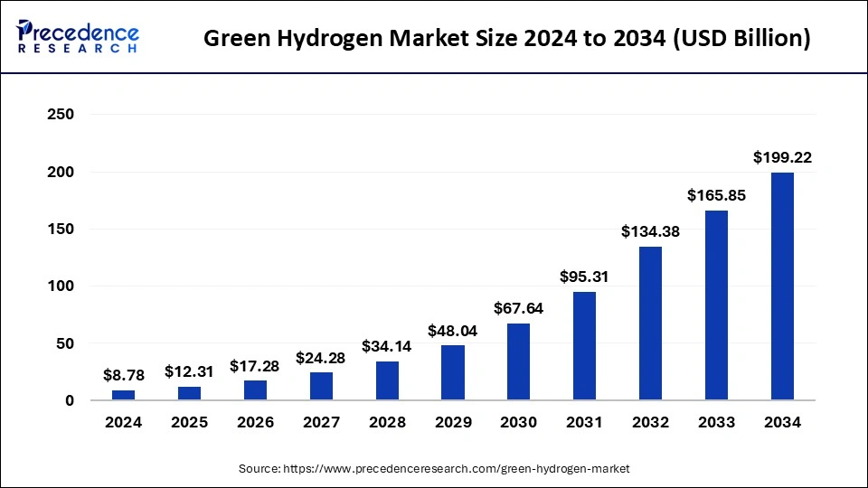
Task: Click the $199.22 value label
Action: pos(782,157)
